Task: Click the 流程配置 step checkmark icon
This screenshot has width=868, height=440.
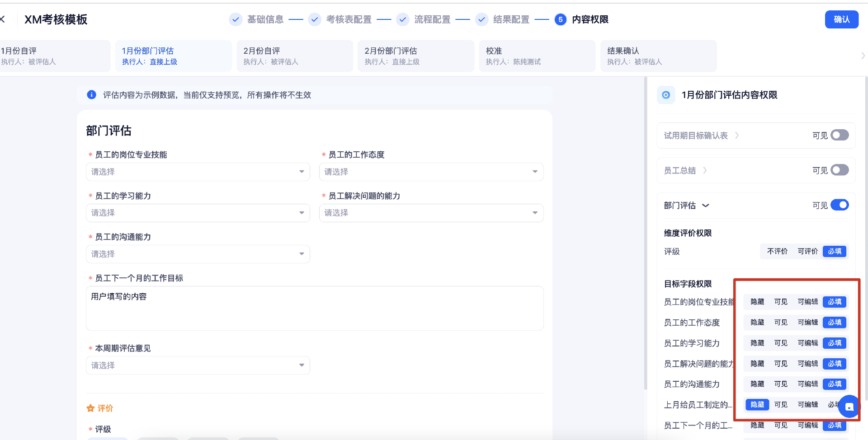Action: 403,19
